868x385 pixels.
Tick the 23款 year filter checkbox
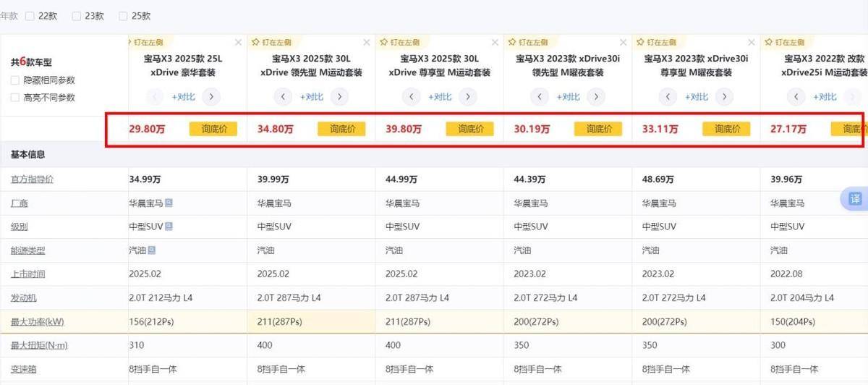(76, 16)
